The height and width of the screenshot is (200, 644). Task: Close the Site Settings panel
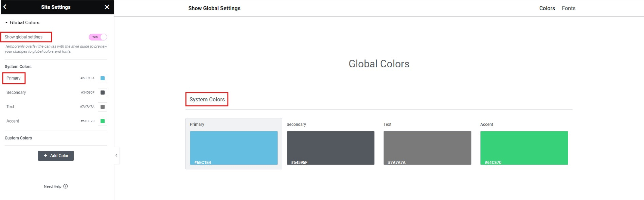(x=107, y=7)
